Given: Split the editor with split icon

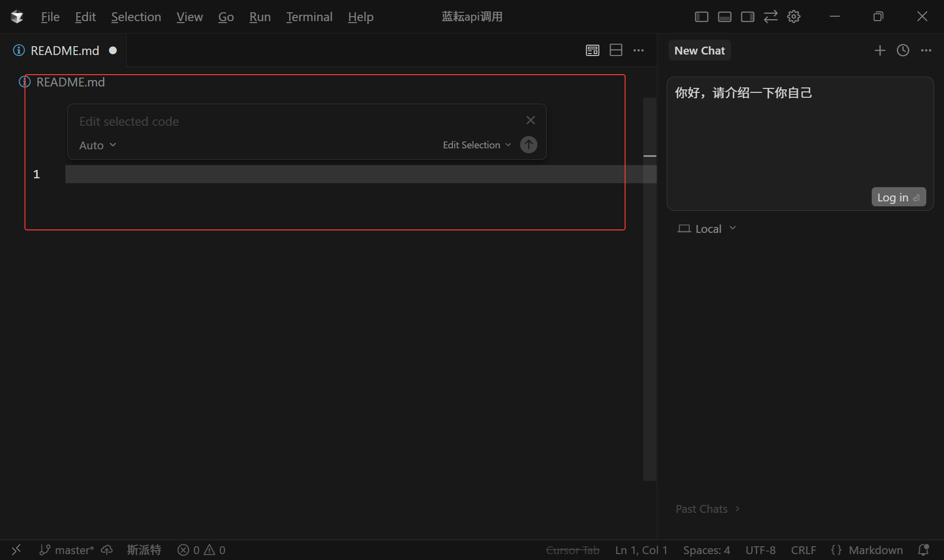Looking at the screenshot, I should [x=616, y=50].
